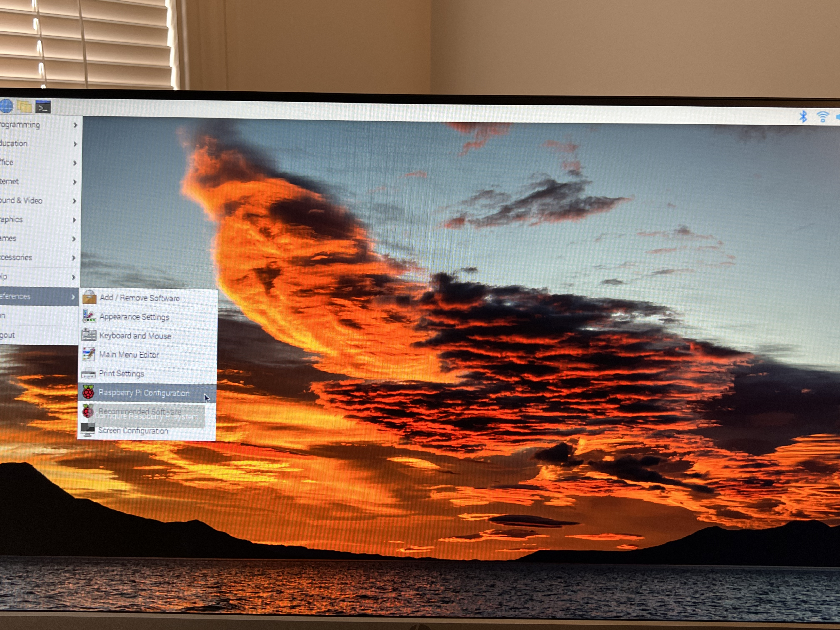
Task: Expand the Sound & Video submenu arrow
Action: coord(74,201)
